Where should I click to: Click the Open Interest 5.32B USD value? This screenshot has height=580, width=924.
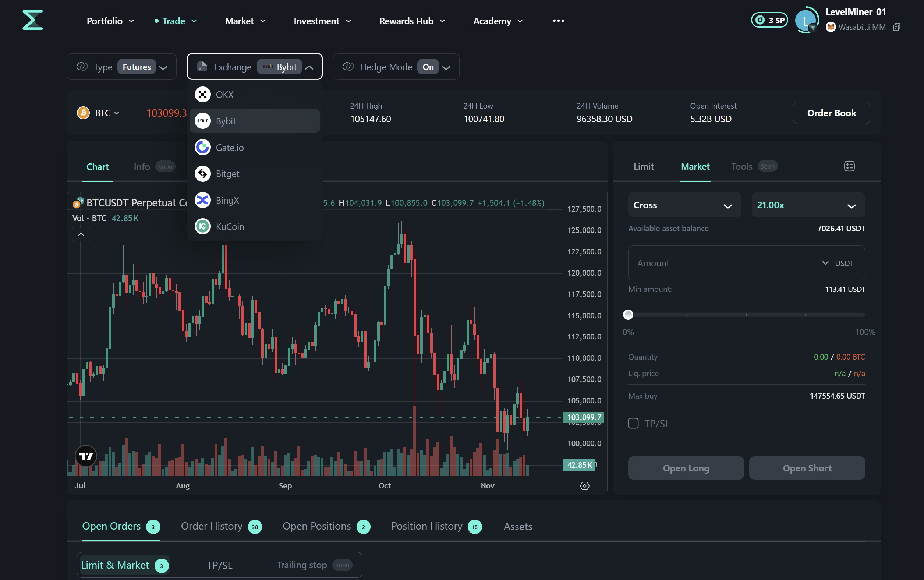pos(711,119)
